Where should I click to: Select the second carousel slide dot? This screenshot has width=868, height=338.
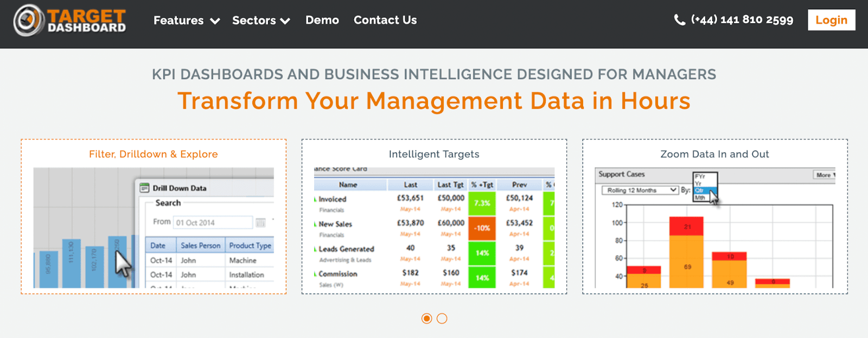tap(442, 318)
